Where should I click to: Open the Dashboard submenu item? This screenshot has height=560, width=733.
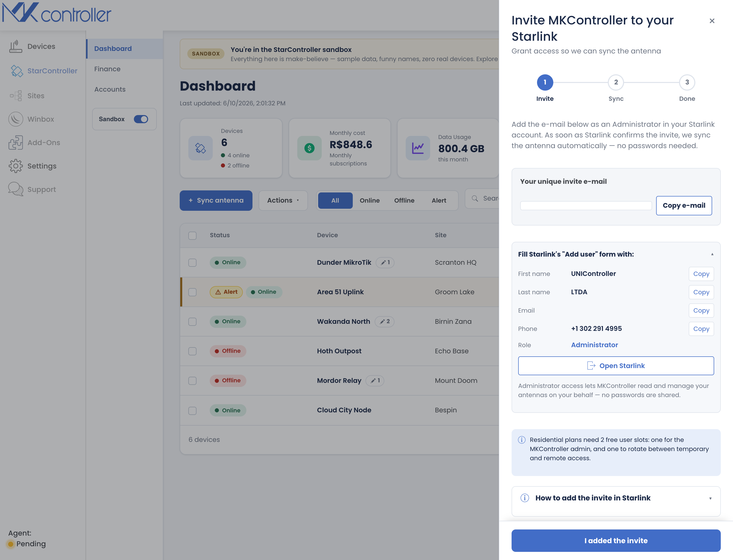[124, 49]
